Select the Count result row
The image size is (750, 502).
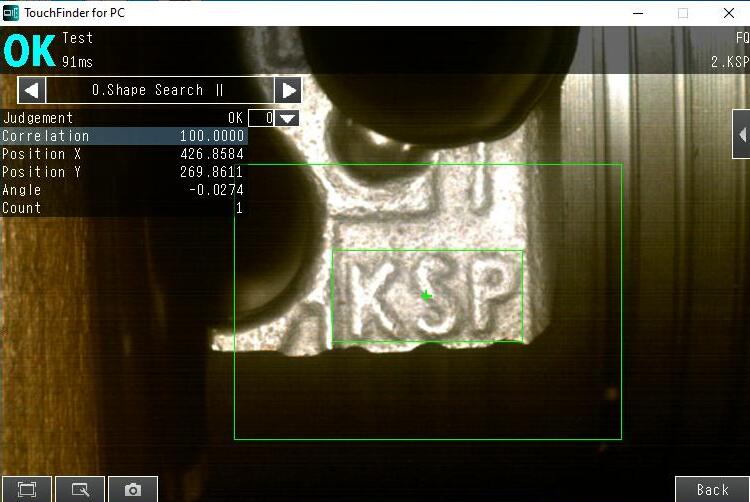(x=122, y=208)
